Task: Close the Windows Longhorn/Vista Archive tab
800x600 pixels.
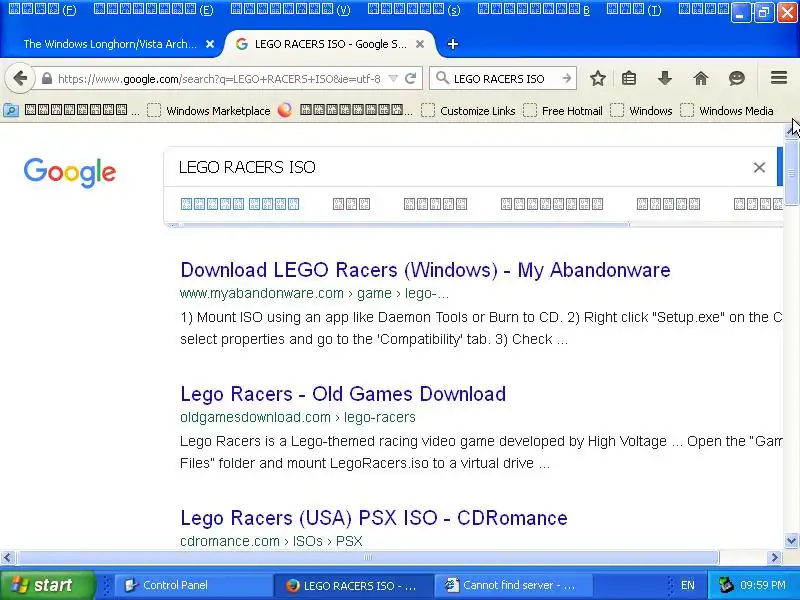Action: point(210,44)
